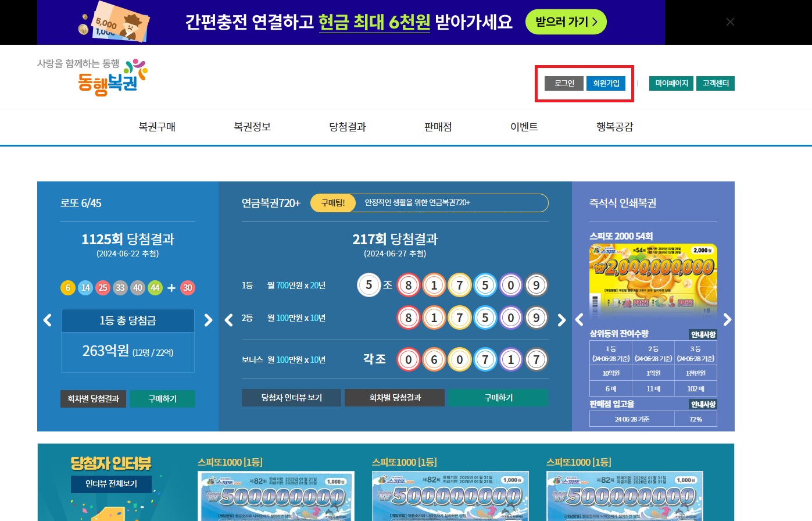Image resolution: width=812 pixels, height=521 pixels.
Task: Open 마이페이지
Action: 671,83
